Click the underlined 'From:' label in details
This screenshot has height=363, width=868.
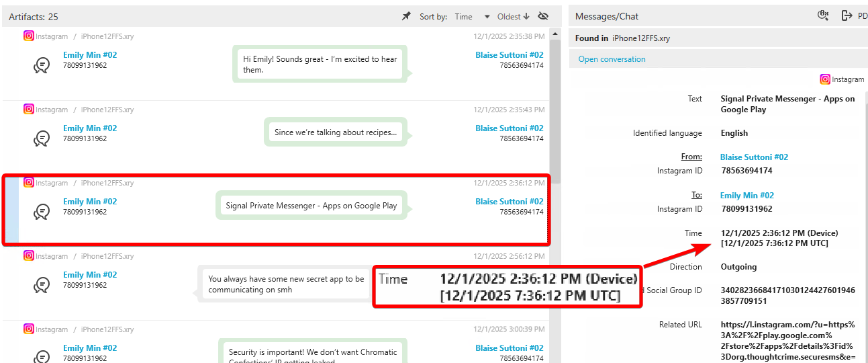pyautogui.click(x=691, y=157)
